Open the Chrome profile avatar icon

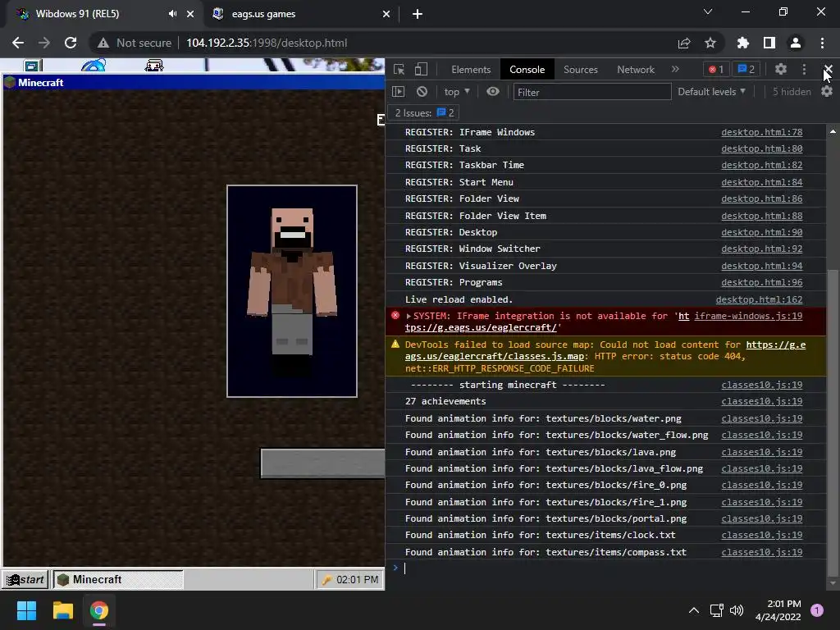click(796, 43)
